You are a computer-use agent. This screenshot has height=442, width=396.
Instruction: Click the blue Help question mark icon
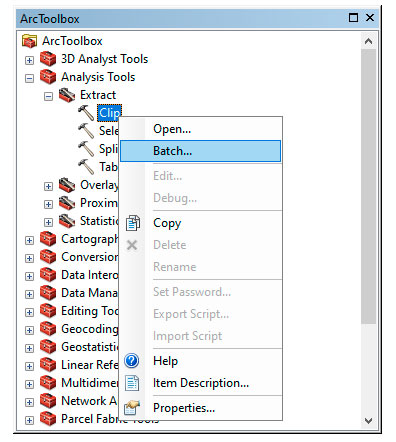[132, 361]
